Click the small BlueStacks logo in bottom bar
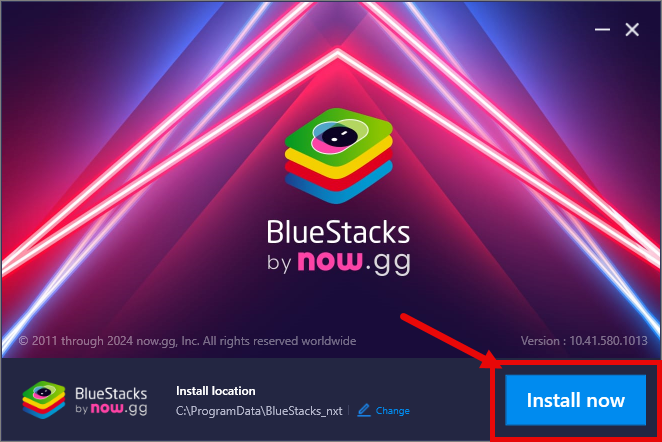 pyautogui.click(x=44, y=400)
